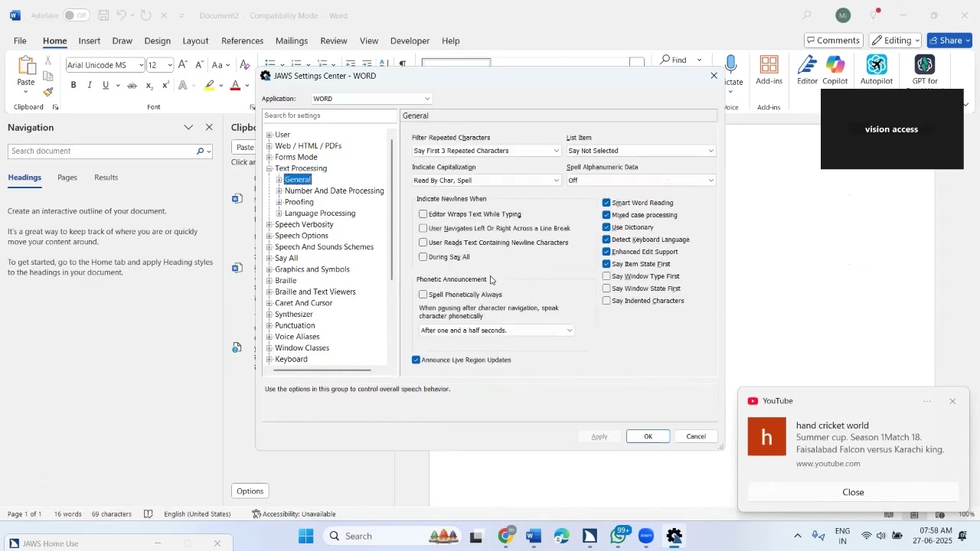Apply the red font color
The width and height of the screenshot is (980, 551).
pos(236,85)
